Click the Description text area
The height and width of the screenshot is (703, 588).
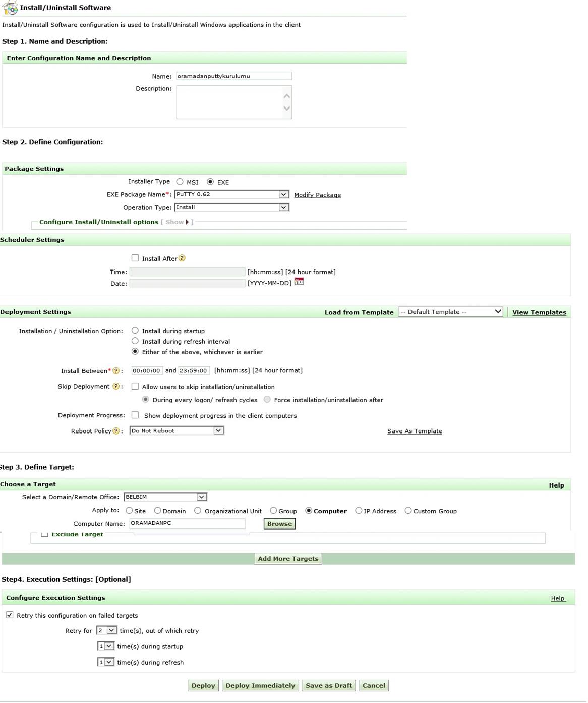click(x=234, y=102)
